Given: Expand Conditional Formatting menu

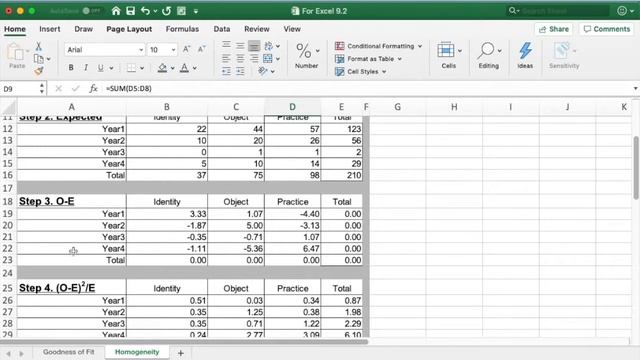Looking at the screenshot, I should 378,46.
